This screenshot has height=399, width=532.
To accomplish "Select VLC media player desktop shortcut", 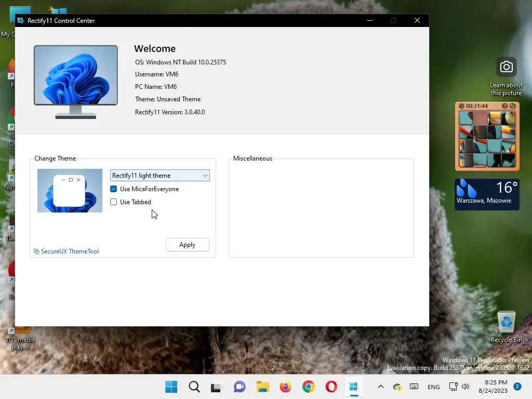I will tap(20, 339).
